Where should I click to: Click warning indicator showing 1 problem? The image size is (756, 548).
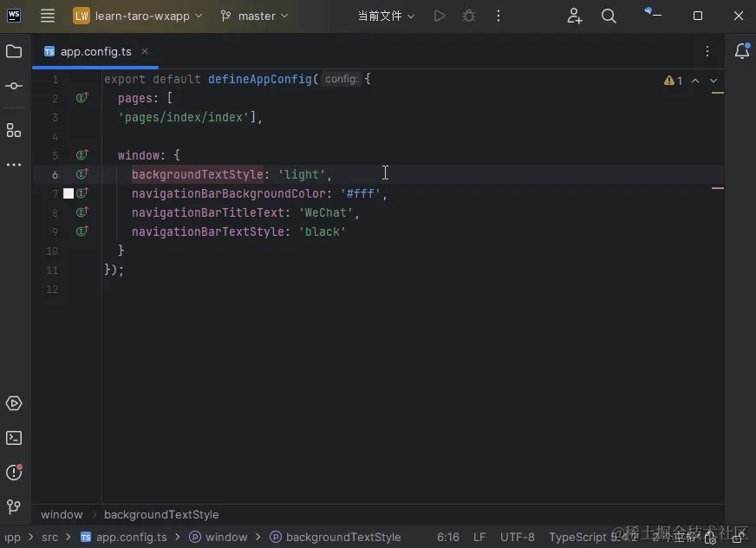673,81
